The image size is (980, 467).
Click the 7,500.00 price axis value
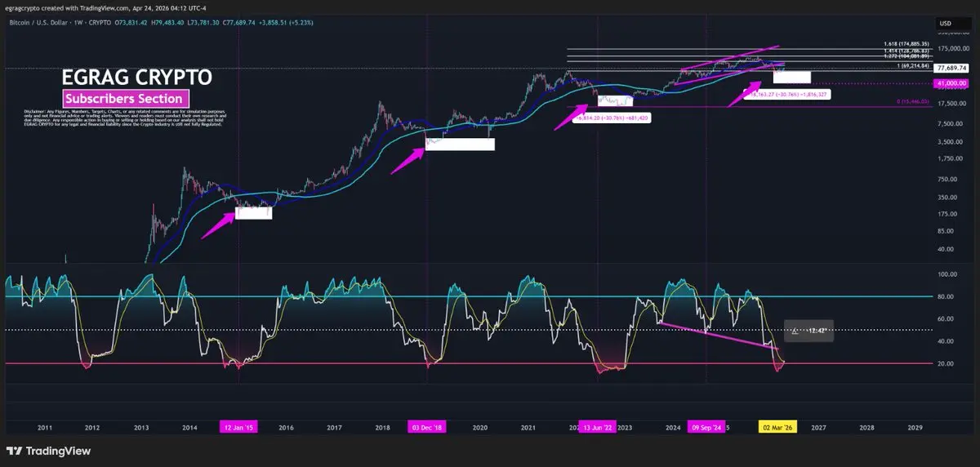coord(952,123)
